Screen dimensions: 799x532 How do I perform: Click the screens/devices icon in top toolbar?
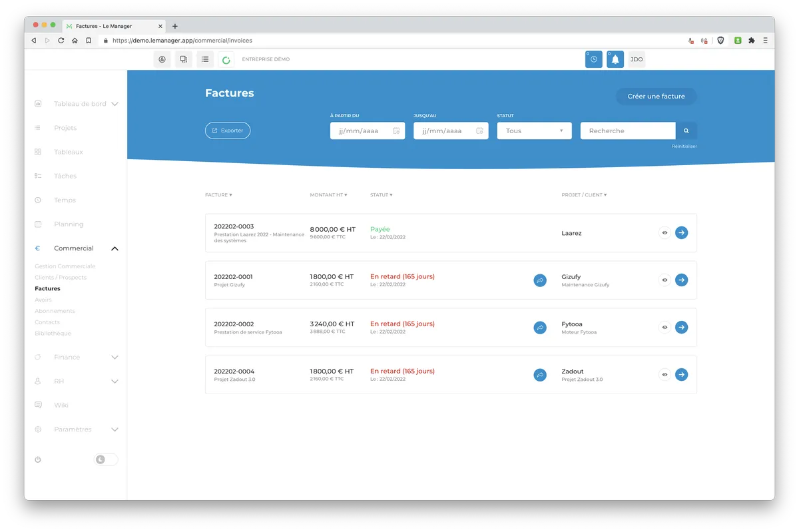(x=184, y=59)
